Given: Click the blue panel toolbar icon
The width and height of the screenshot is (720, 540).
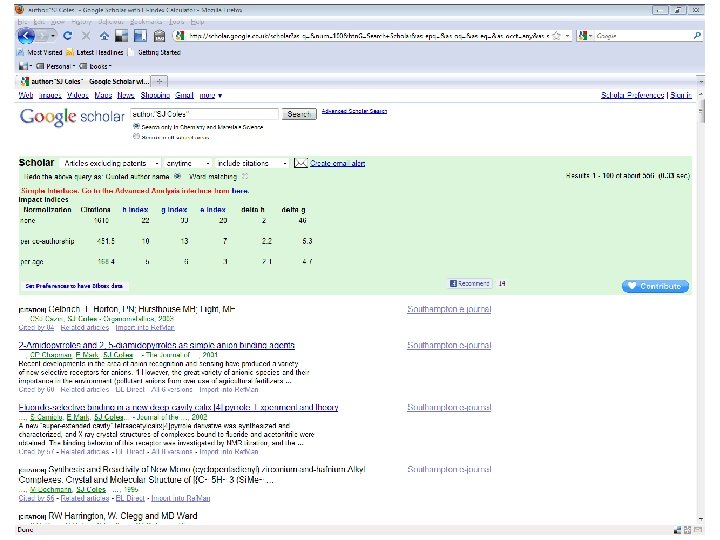Looking at the screenshot, I should click(141, 36).
